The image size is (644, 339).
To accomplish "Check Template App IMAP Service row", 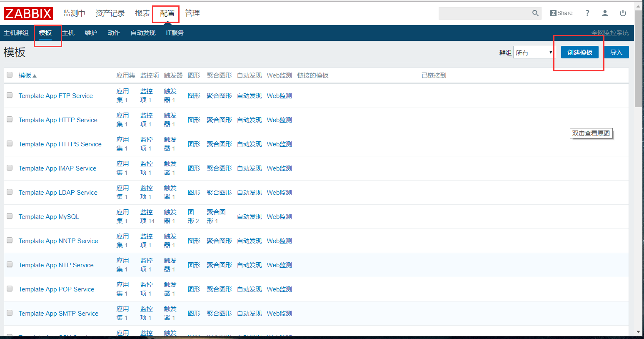I will [10, 168].
